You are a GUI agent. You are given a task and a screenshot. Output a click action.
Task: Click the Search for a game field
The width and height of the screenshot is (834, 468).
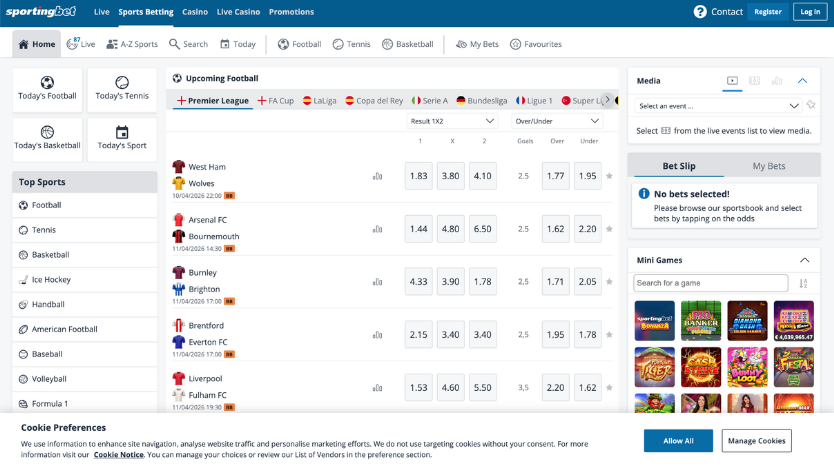[x=711, y=283]
